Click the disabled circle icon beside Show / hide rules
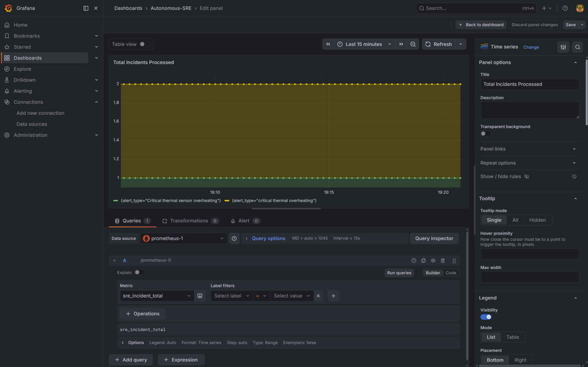588x367 pixels. (574, 177)
